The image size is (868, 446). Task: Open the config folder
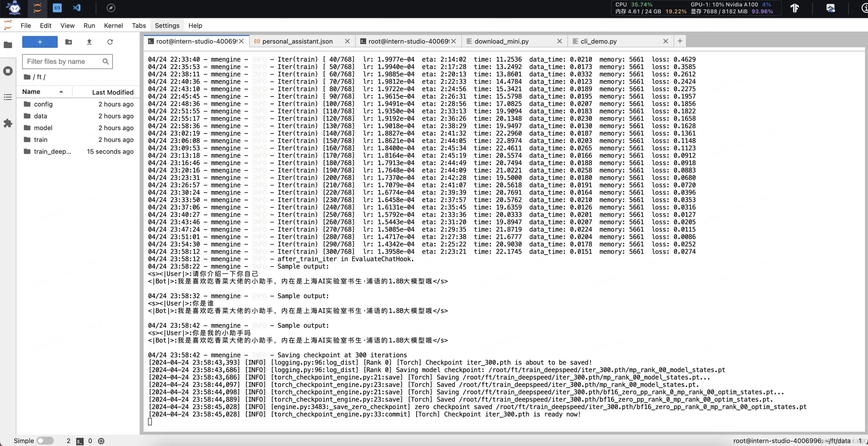pos(43,104)
